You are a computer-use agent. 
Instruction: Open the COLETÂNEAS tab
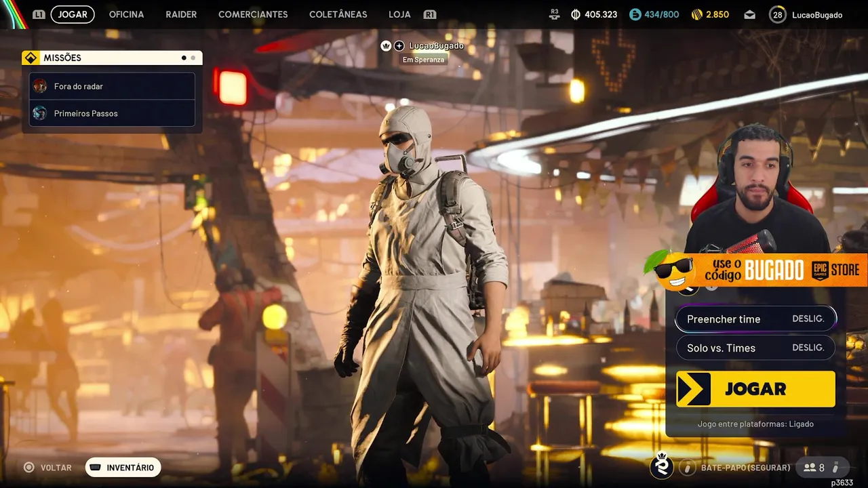(338, 14)
